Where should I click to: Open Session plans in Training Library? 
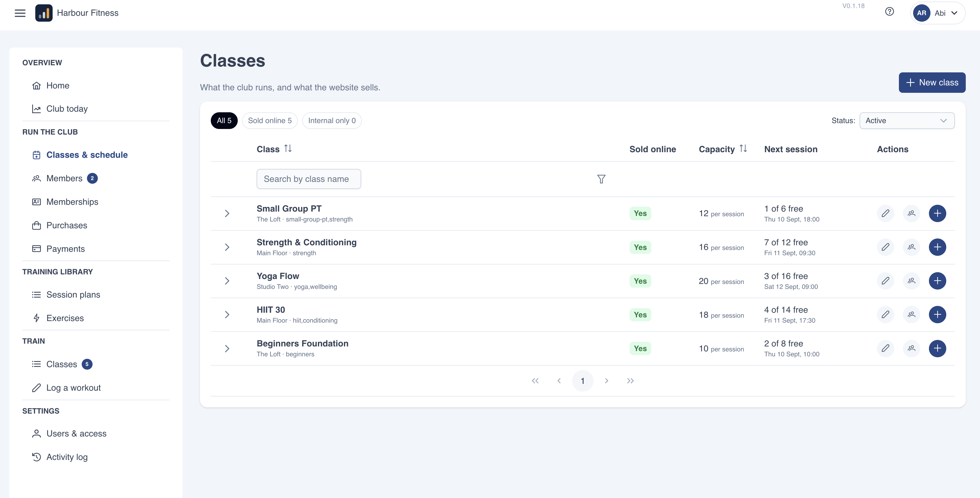pyautogui.click(x=73, y=294)
